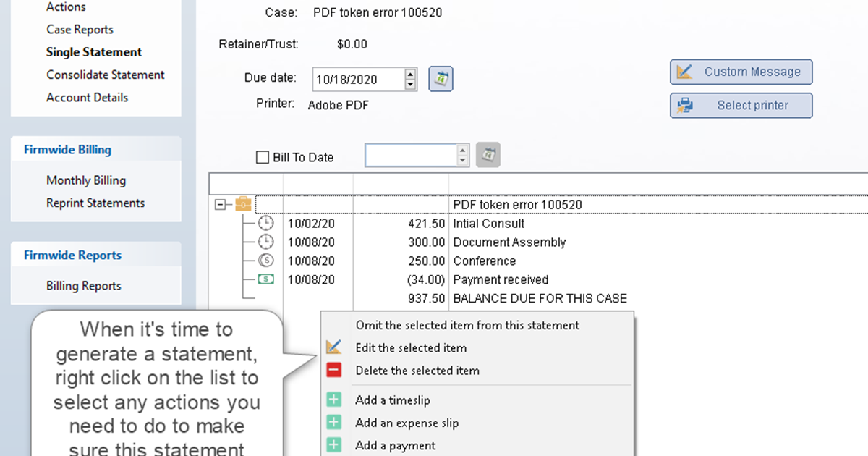
Task: Choose Edit the selected item in context menu
Action: click(411, 347)
